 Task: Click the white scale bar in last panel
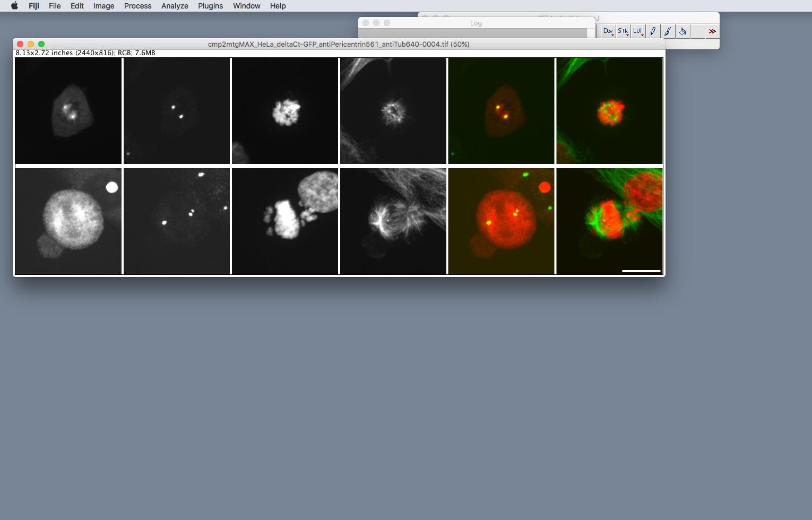[x=641, y=271]
